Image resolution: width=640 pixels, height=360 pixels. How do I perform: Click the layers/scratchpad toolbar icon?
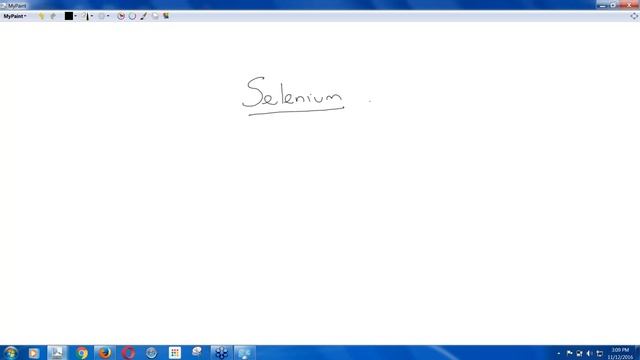click(166, 16)
